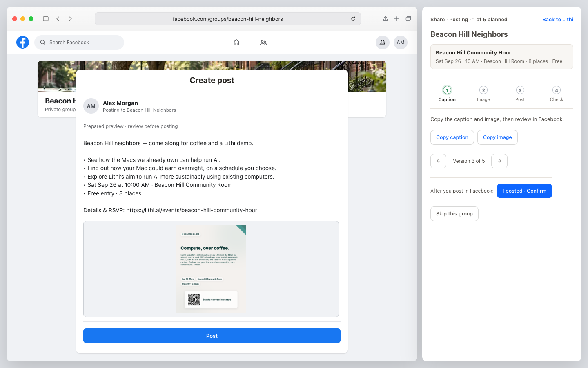The width and height of the screenshot is (588, 368).
Task: Click the blue Post button in Create post
Action: tap(212, 336)
